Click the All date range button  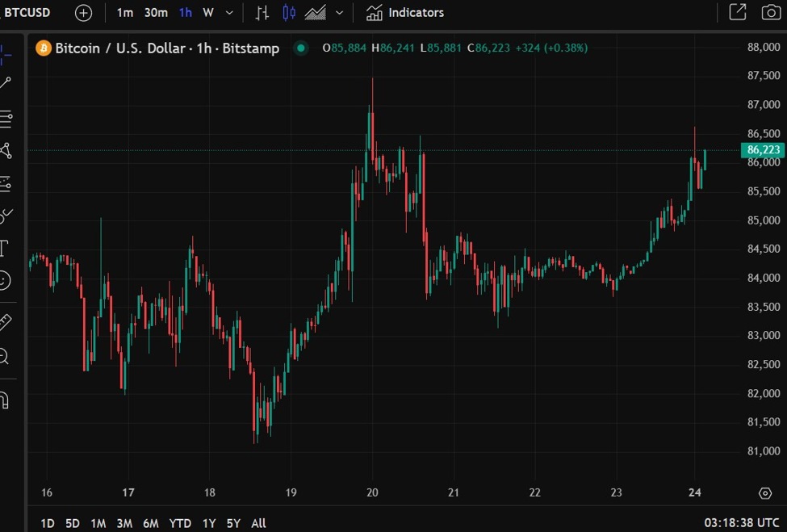point(258,523)
